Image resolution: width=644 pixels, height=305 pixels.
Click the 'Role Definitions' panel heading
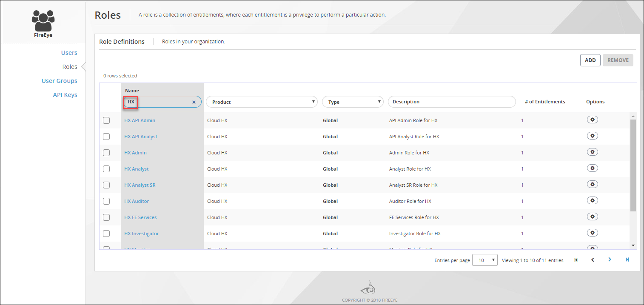point(122,42)
